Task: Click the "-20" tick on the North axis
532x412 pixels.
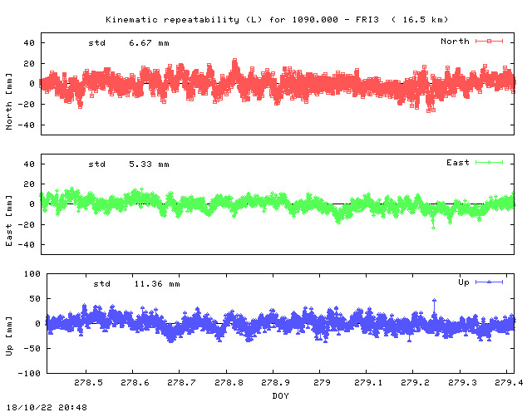Action: pos(26,105)
